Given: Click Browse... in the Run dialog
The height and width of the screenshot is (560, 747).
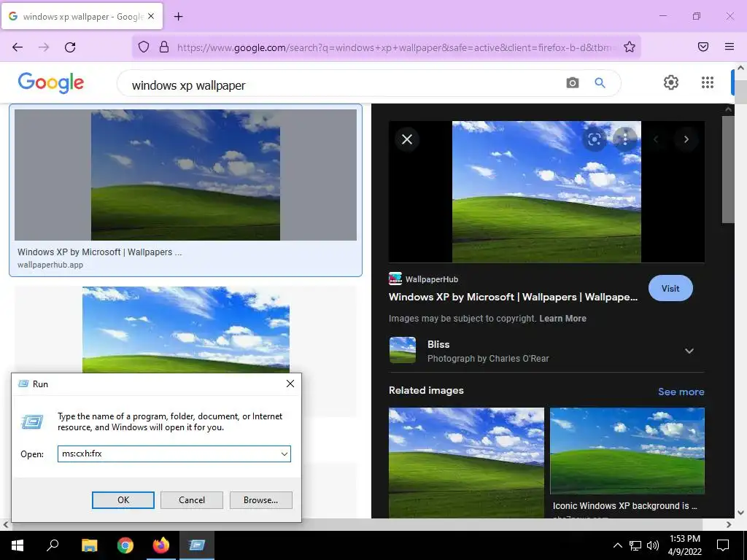Looking at the screenshot, I should [x=260, y=500].
